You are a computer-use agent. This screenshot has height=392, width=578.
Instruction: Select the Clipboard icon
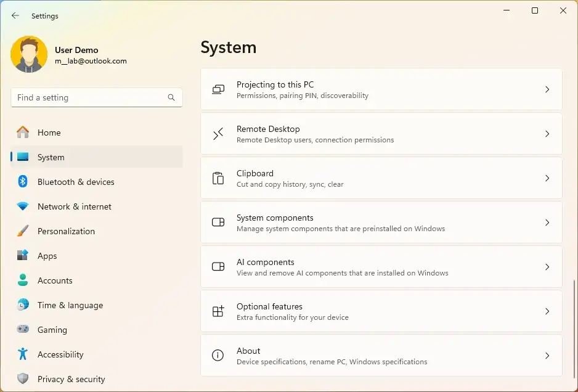point(218,178)
